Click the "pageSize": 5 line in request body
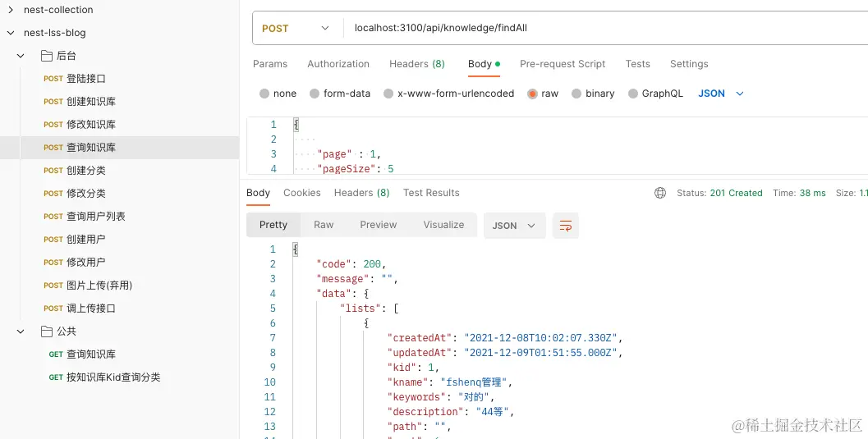Viewport: 868px width, 439px height. [x=355, y=168]
